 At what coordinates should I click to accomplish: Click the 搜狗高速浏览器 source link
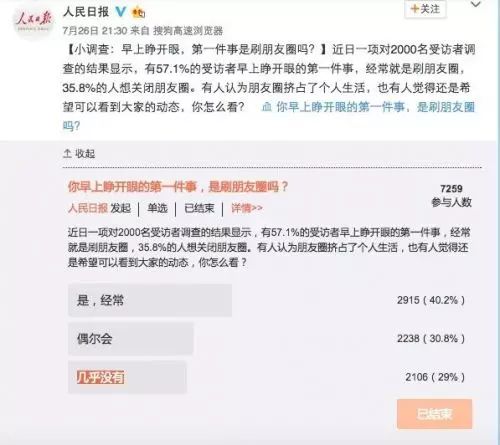tap(188, 31)
